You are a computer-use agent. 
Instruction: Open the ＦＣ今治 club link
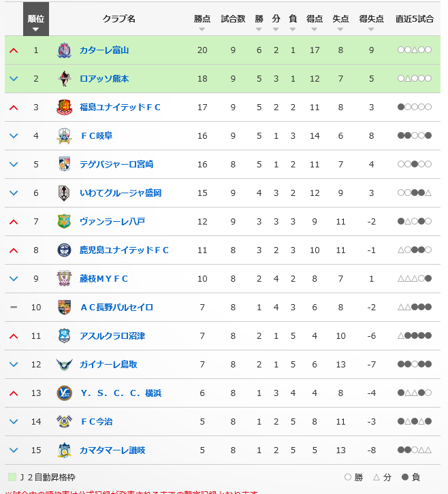[x=97, y=422]
